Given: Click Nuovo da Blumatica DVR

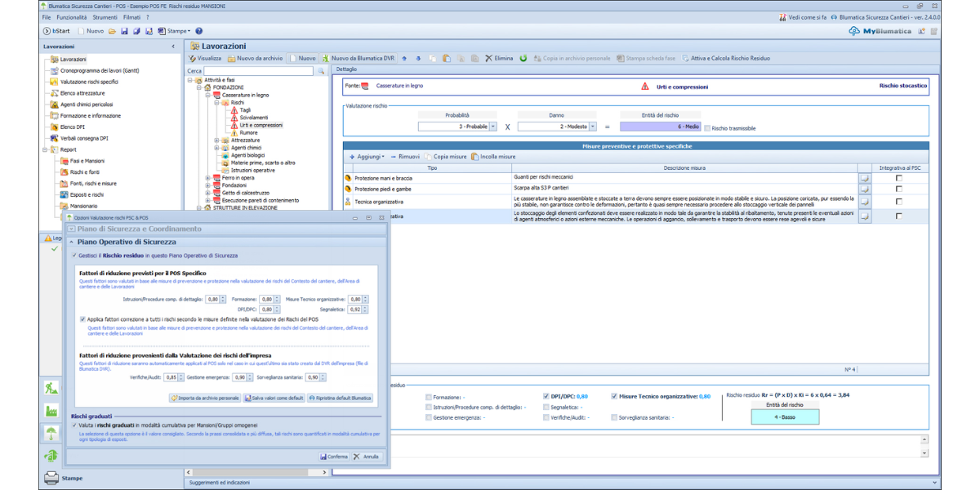Looking at the screenshot, I should click(x=359, y=59).
